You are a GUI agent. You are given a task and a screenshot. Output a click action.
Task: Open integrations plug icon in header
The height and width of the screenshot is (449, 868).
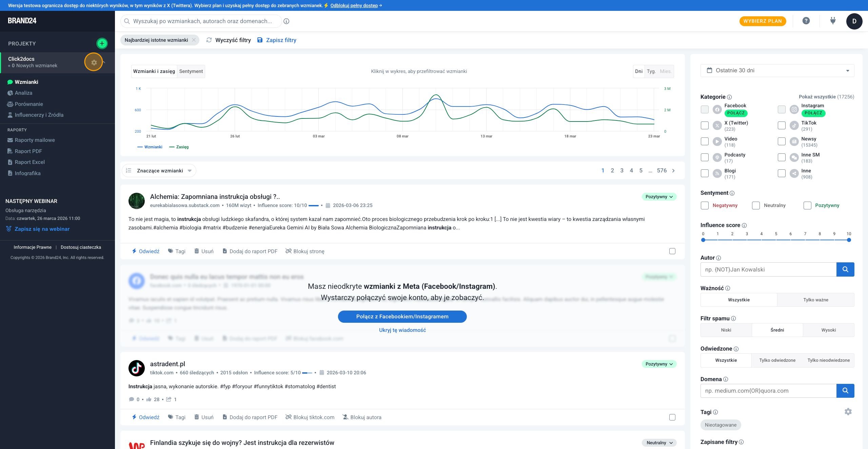click(833, 21)
